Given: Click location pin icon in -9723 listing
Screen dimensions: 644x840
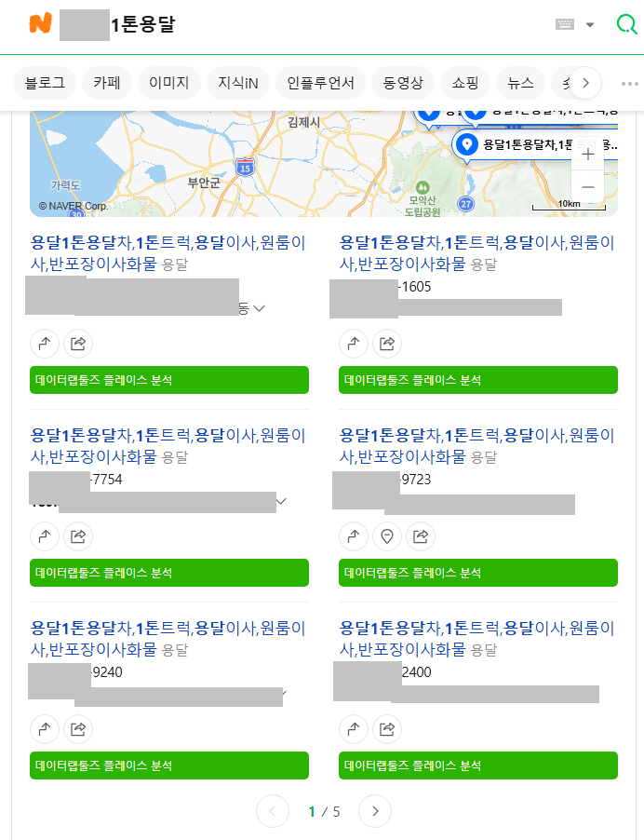Looking at the screenshot, I should 387,535.
